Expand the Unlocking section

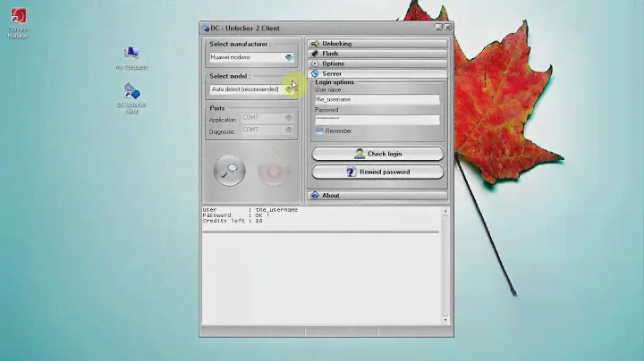(377, 43)
